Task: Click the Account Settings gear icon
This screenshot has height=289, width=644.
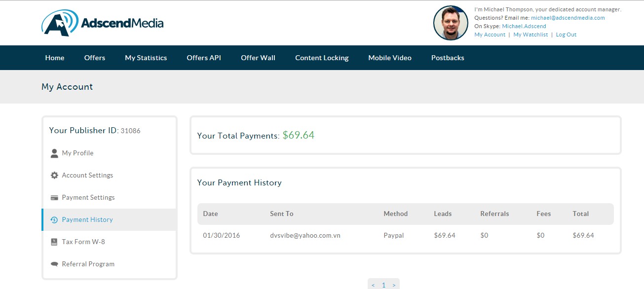Action: point(54,176)
